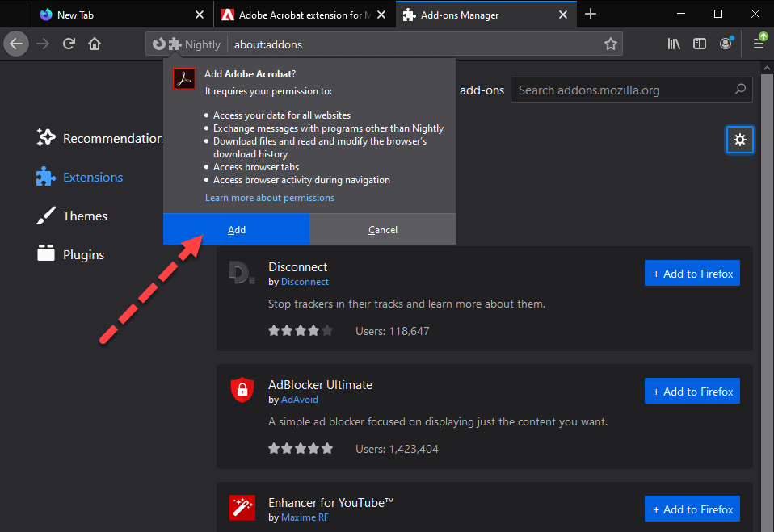Open the Disconnect author link
This screenshot has width=774, height=532.
305,282
